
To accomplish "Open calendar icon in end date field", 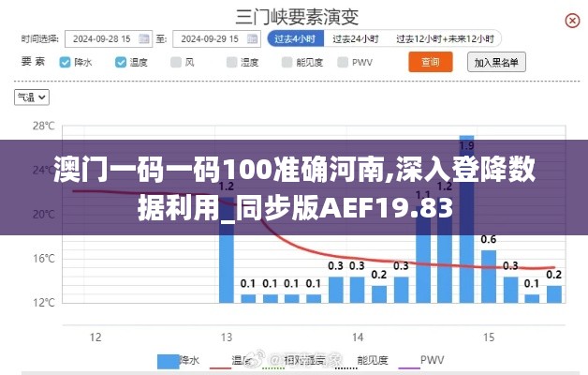I will tap(252, 38).
